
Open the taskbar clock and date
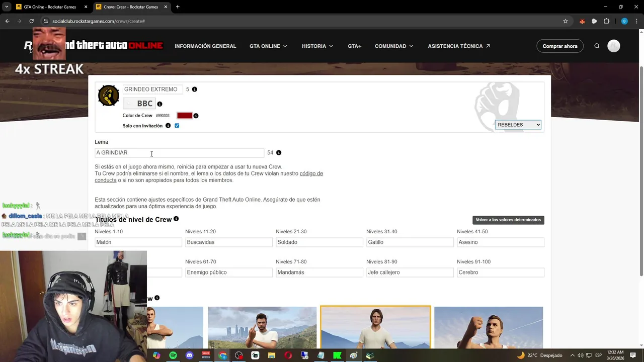[615, 355]
